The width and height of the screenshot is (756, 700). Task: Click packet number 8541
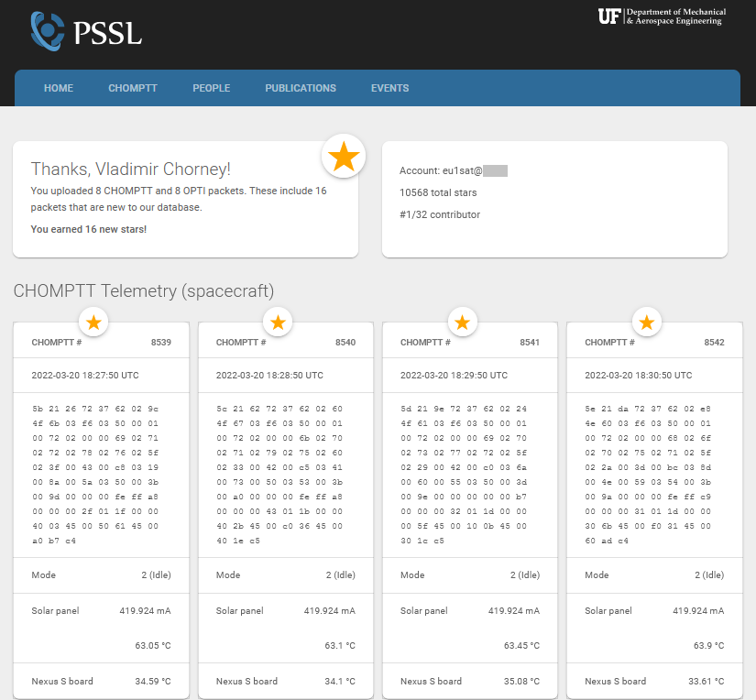point(530,343)
